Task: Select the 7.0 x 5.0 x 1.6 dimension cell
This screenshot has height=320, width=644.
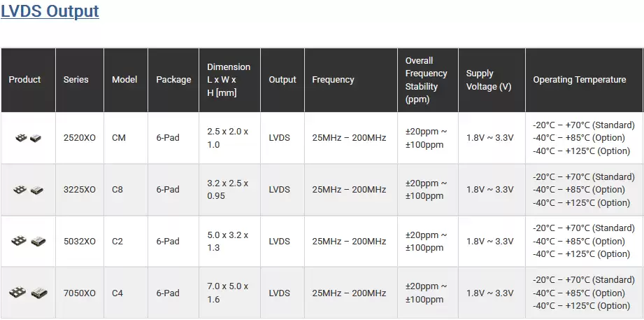Action: (229, 293)
